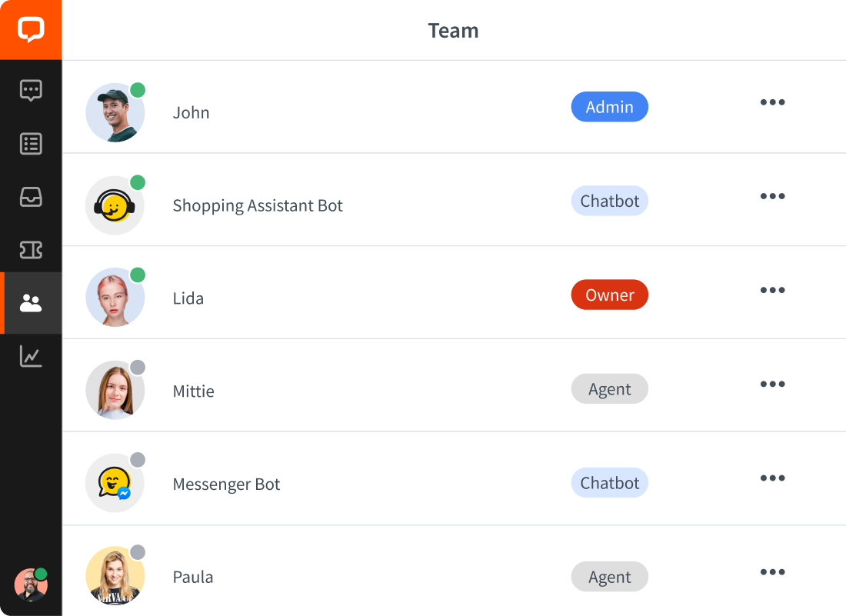The image size is (846, 616).
Task: Switch to the Team tab header
Action: pyautogui.click(x=453, y=31)
